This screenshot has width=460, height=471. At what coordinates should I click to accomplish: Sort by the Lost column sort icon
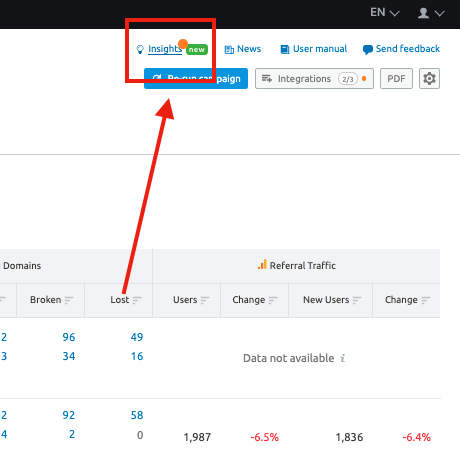click(x=137, y=300)
